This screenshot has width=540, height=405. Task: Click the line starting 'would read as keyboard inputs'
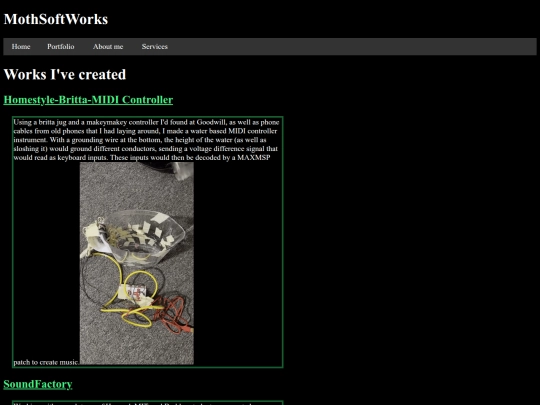coord(142,158)
